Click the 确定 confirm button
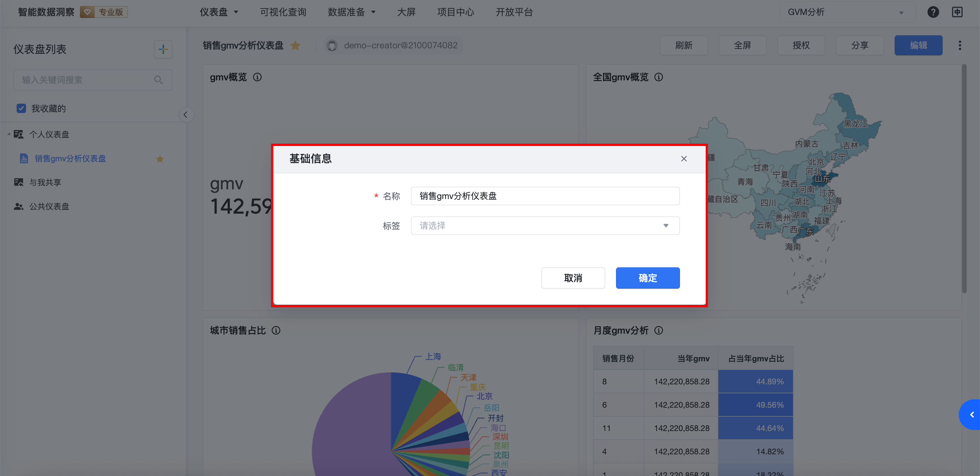Image resolution: width=980 pixels, height=476 pixels. point(647,278)
